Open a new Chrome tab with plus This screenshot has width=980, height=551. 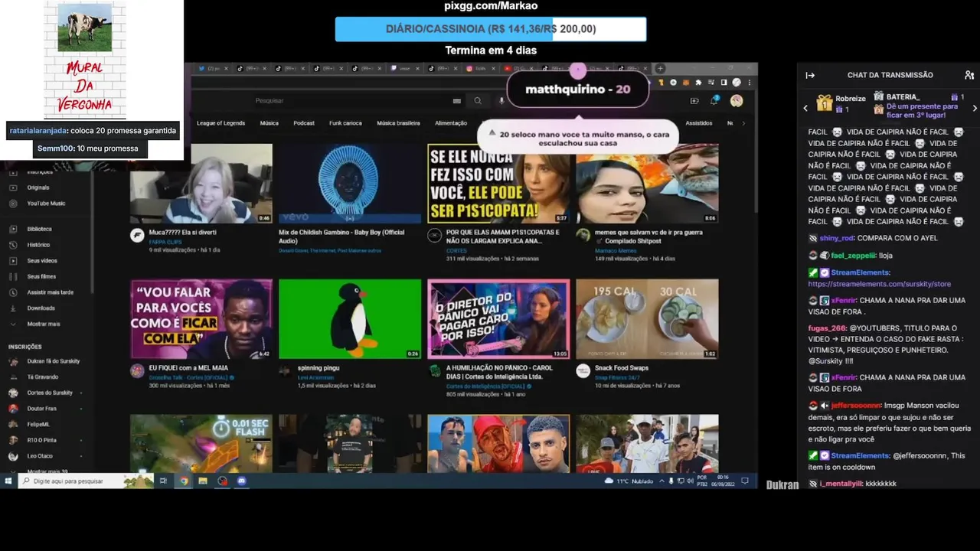660,68
